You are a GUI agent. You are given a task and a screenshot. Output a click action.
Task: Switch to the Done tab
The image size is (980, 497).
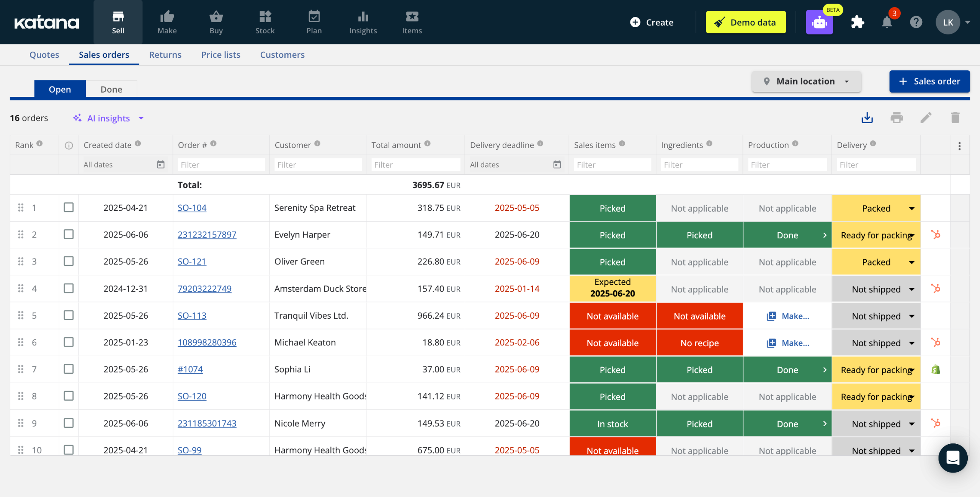click(111, 89)
